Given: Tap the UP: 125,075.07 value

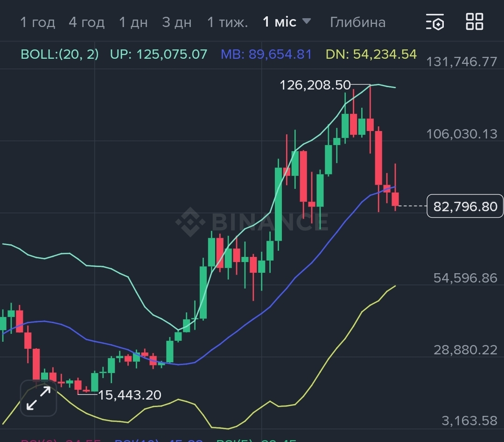Looking at the screenshot, I should (159, 54).
